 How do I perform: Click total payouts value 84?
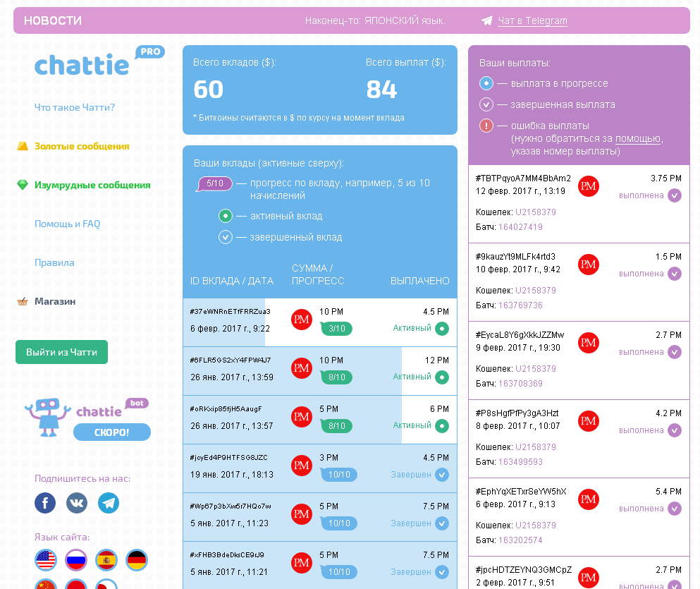point(381,90)
